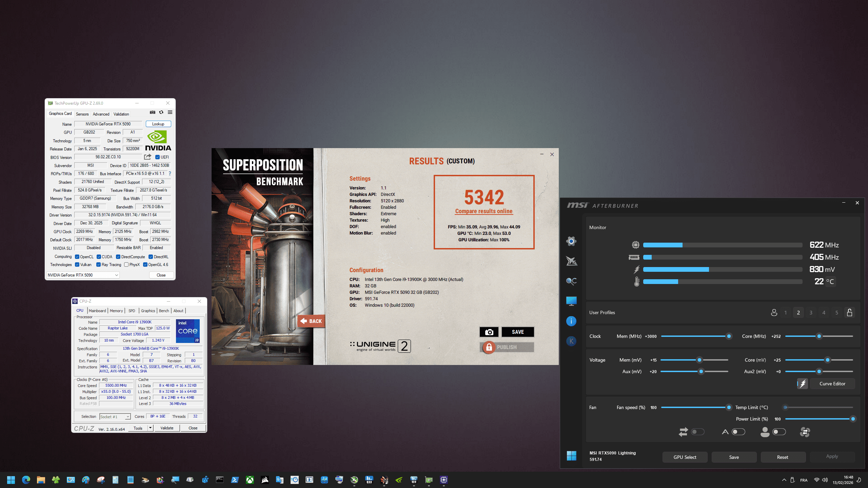This screenshot has height=488, width=868.
Task: Click the OC Scanner magnifier icon
Action: [571, 281]
